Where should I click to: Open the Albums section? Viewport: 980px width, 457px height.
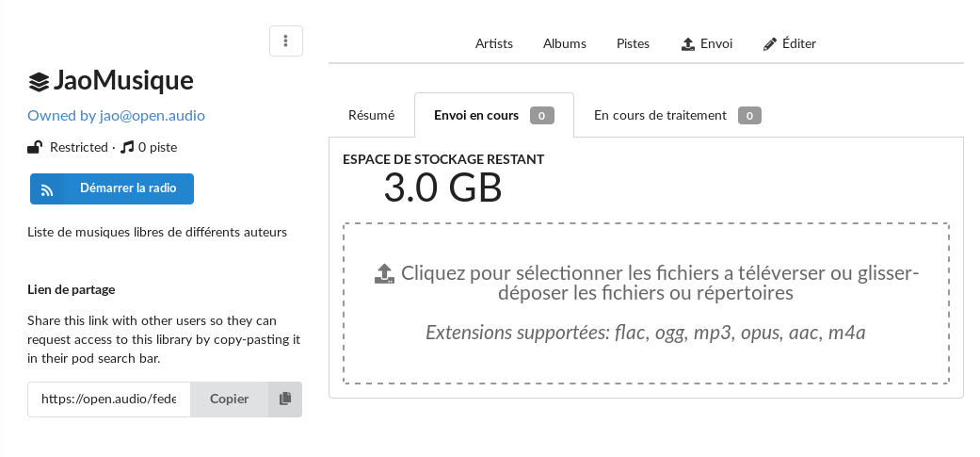565,43
